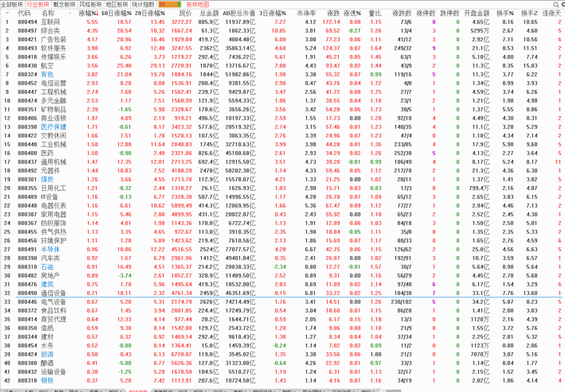Open the search magnifier icon

(x=556, y=4)
